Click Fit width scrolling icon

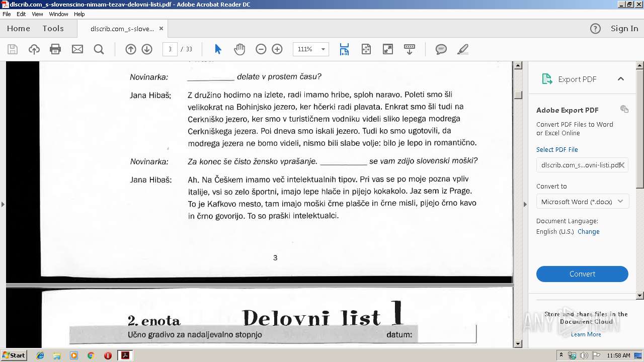pyautogui.click(x=344, y=49)
